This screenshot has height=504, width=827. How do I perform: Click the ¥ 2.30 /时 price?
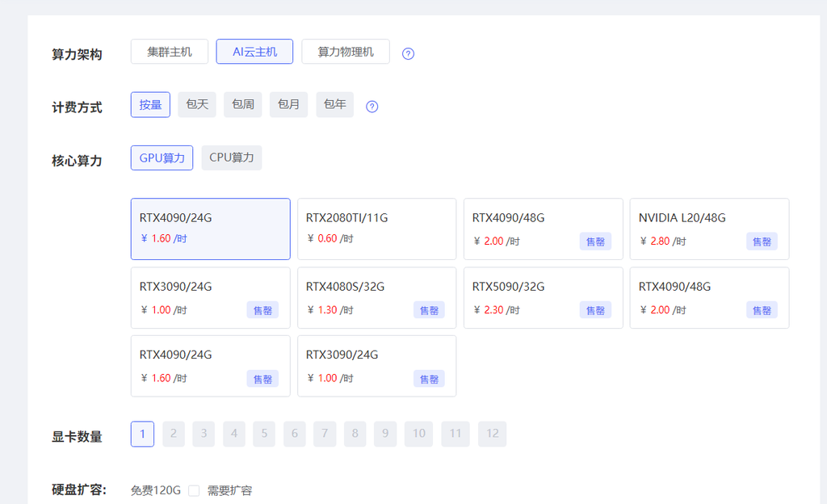pyautogui.click(x=497, y=310)
